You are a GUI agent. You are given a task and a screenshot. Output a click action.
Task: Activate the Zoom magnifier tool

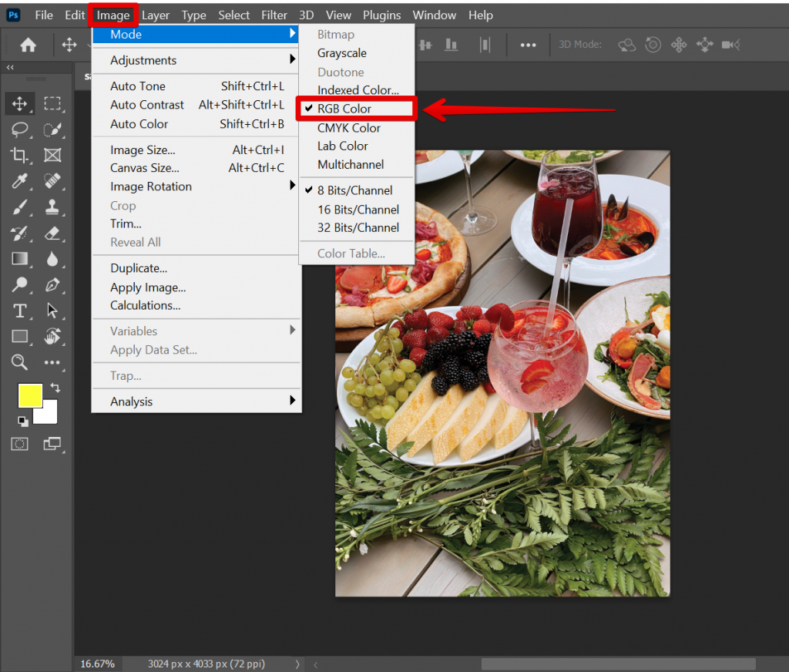tap(20, 362)
